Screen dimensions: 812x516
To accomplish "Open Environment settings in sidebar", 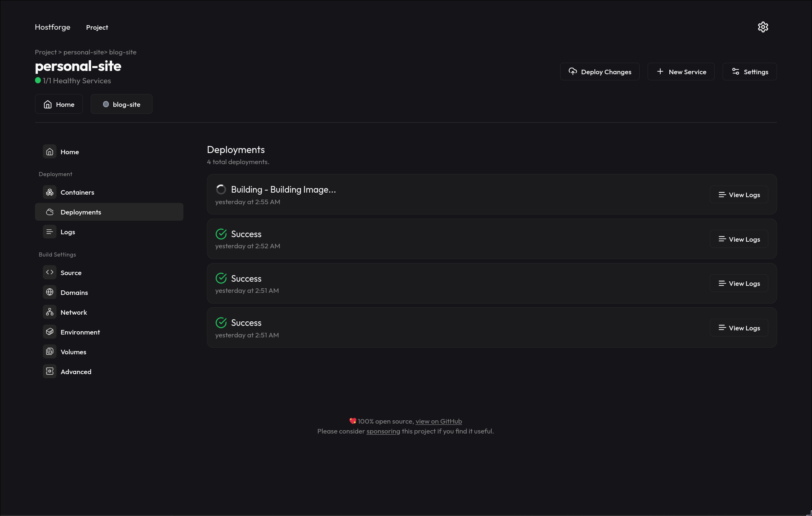I will (x=80, y=332).
